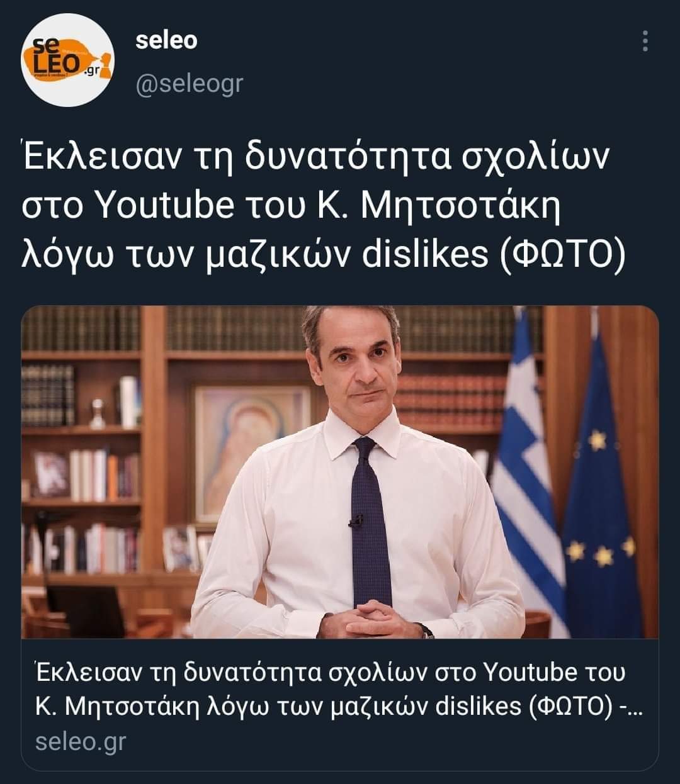This screenshot has width=680, height=784.
Task: Open the seleo.gr domain link
Action: tap(81, 741)
